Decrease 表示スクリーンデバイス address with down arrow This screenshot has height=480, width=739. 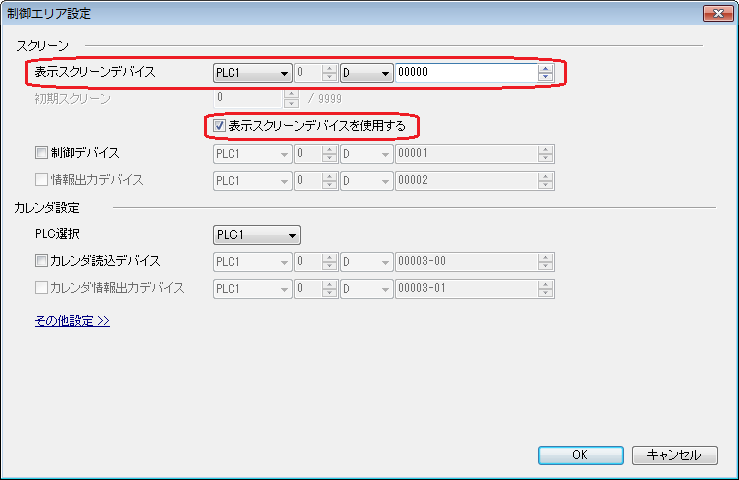point(545,77)
